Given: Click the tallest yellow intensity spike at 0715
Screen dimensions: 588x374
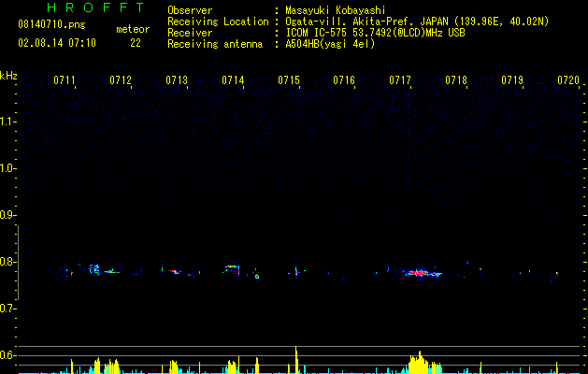Looking at the screenshot, I should point(296,360).
